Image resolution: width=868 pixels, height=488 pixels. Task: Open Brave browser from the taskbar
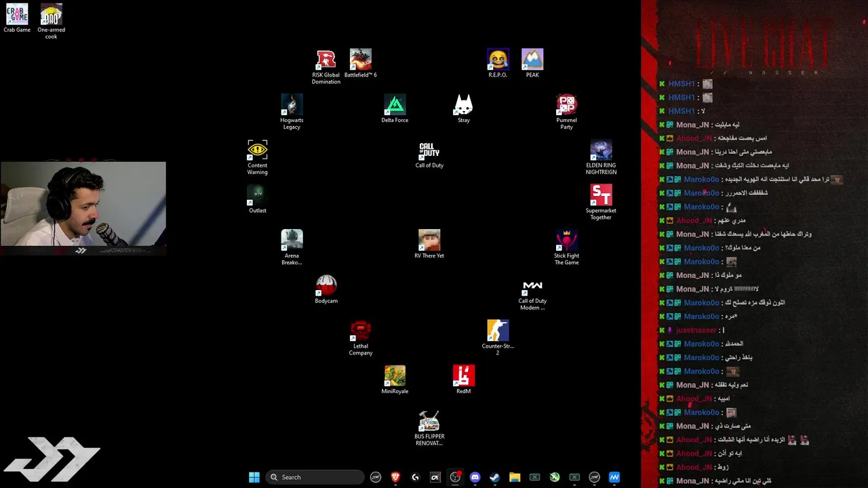point(395,477)
